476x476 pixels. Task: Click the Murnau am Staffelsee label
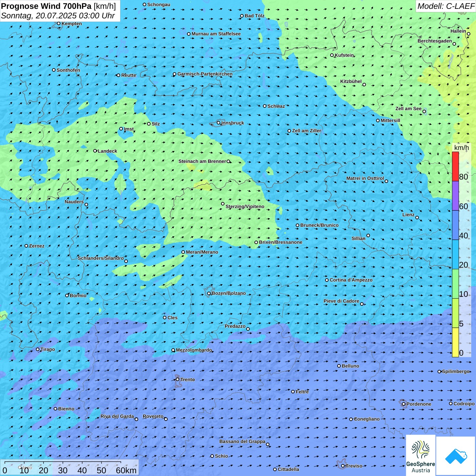pos(216,34)
